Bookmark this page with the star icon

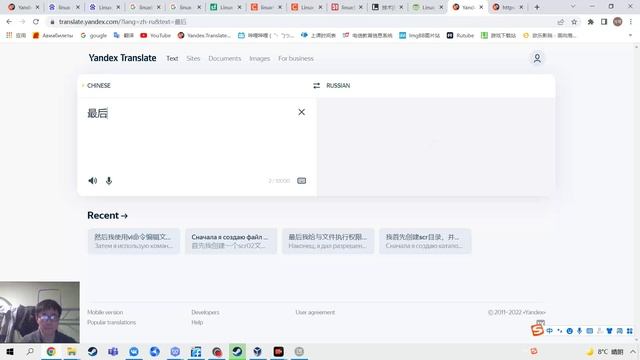click(574, 22)
